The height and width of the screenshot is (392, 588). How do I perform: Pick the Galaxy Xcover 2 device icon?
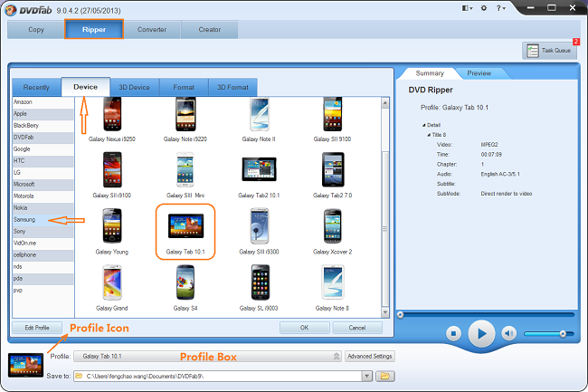tap(332, 226)
